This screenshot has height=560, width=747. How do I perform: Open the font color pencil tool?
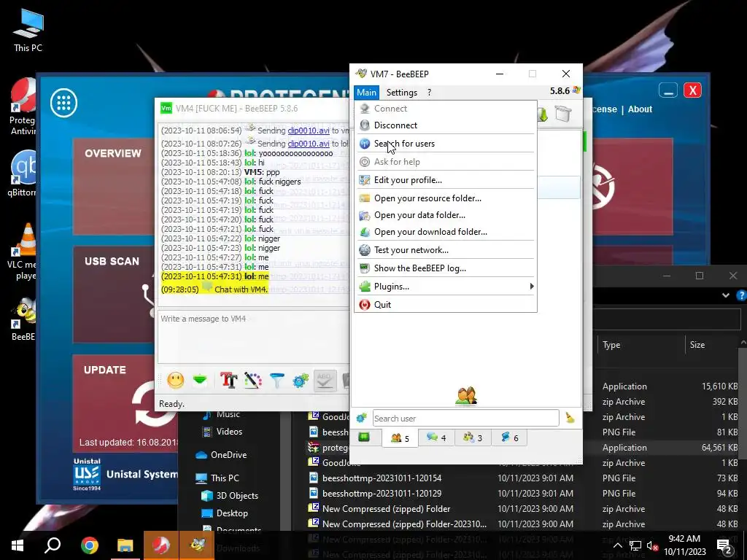[253, 380]
